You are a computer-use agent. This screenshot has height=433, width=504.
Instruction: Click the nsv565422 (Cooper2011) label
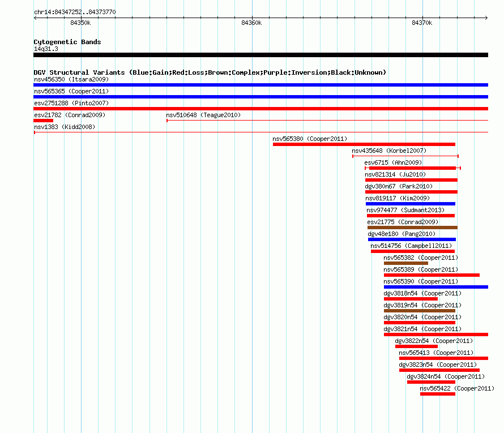point(457,388)
